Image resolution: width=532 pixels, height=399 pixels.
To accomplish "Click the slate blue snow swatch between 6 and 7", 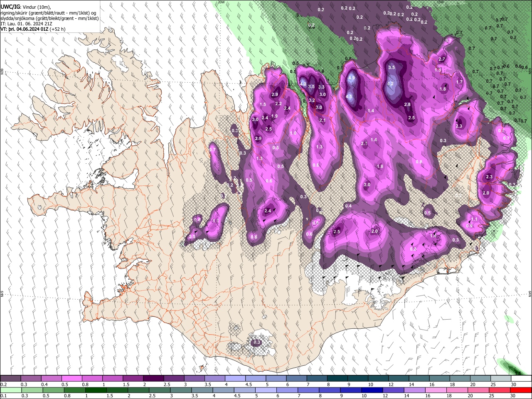I will pyautogui.click(x=296, y=379).
